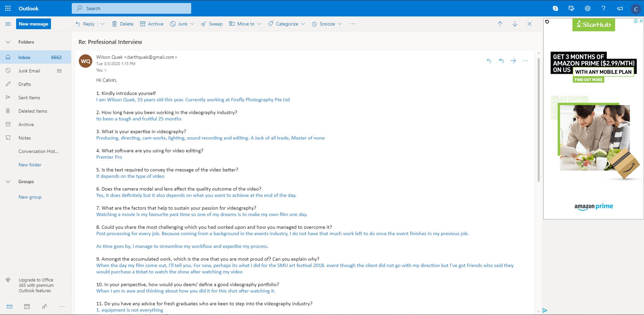Collapse the Groups section
The width and height of the screenshot is (644, 315).
pyautogui.click(x=8, y=181)
